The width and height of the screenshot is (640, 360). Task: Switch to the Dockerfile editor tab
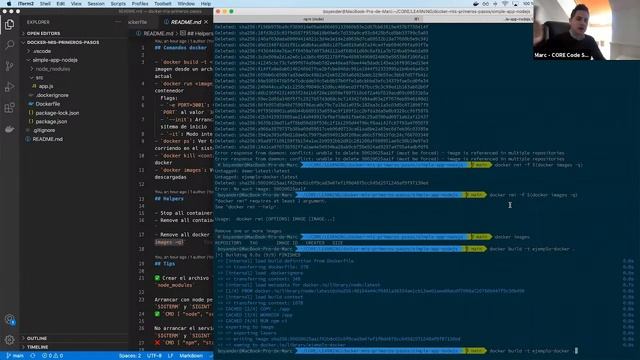pyautogui.click(x=138, y=22)
